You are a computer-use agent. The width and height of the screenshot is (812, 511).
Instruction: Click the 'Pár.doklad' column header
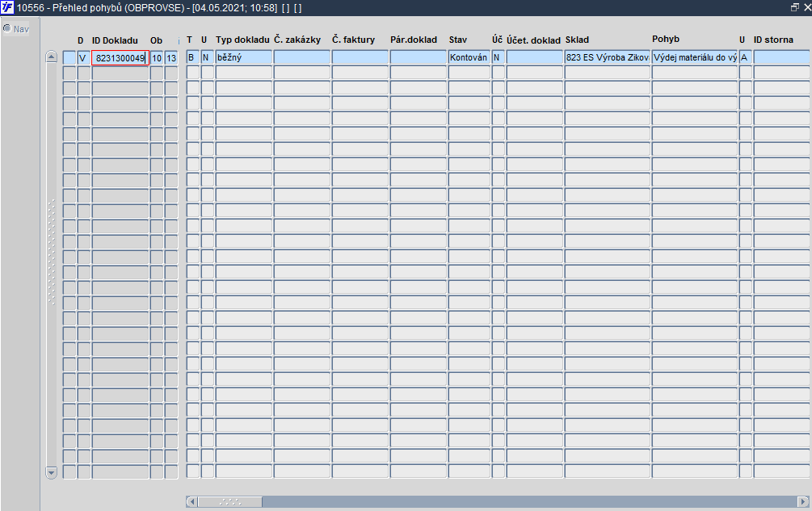pyautogui.click(x=414, y=40)
